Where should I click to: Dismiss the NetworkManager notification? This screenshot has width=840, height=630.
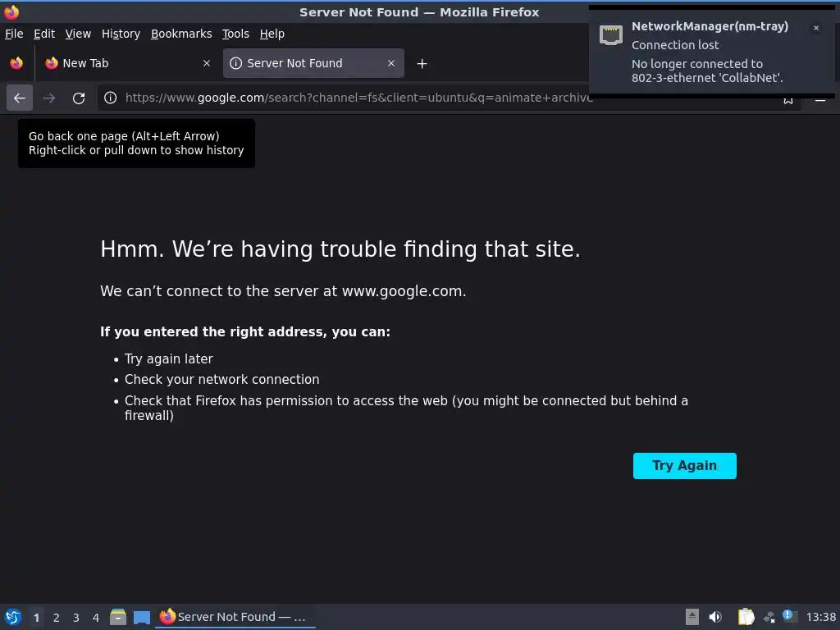pyautogui.click(x=816, y=28)
